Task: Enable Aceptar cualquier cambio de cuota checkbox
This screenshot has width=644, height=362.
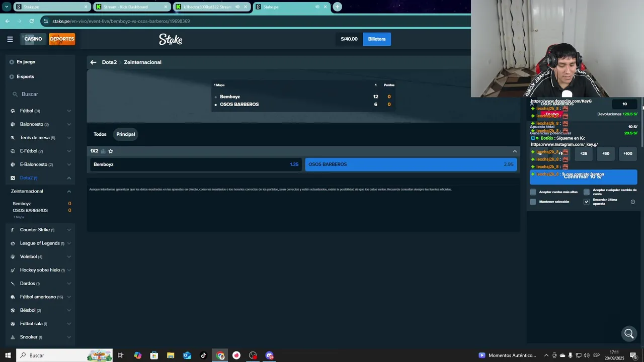Action: pyautogui.click(x=587, y=192)
